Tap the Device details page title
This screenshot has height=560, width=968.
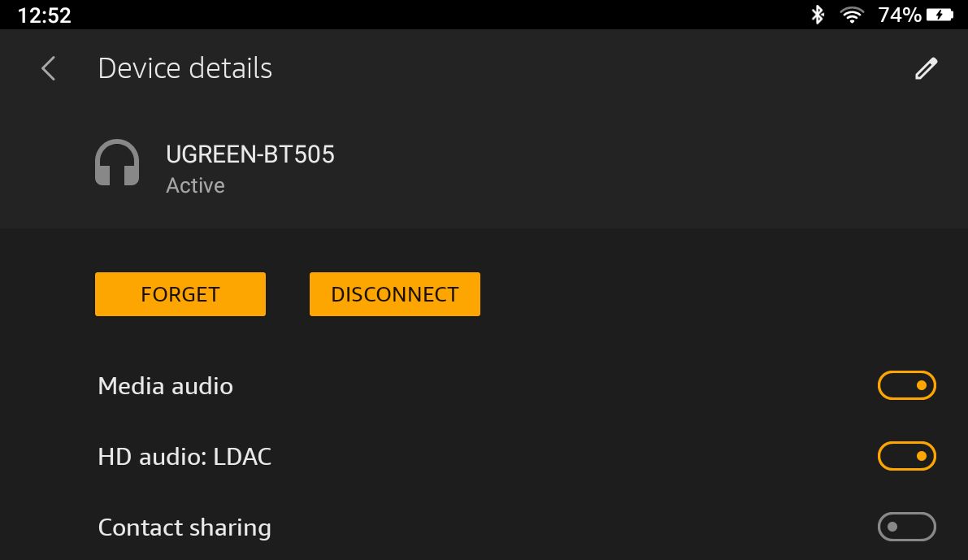tap(184, 68)
